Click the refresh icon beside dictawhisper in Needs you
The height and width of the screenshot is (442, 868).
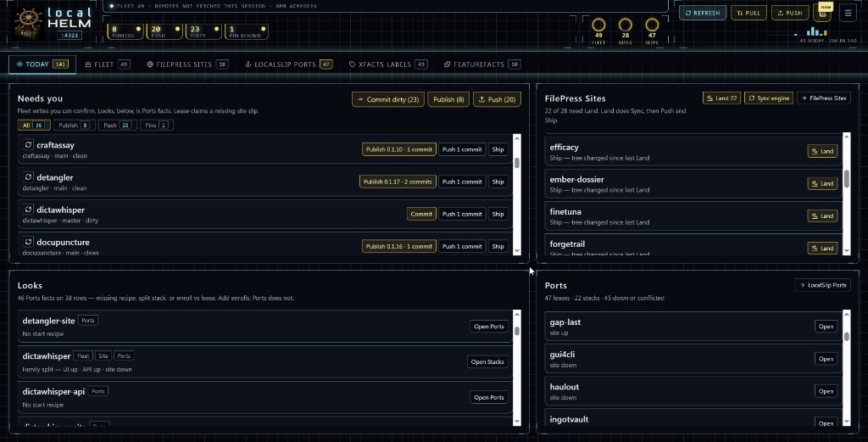(28, 210)
